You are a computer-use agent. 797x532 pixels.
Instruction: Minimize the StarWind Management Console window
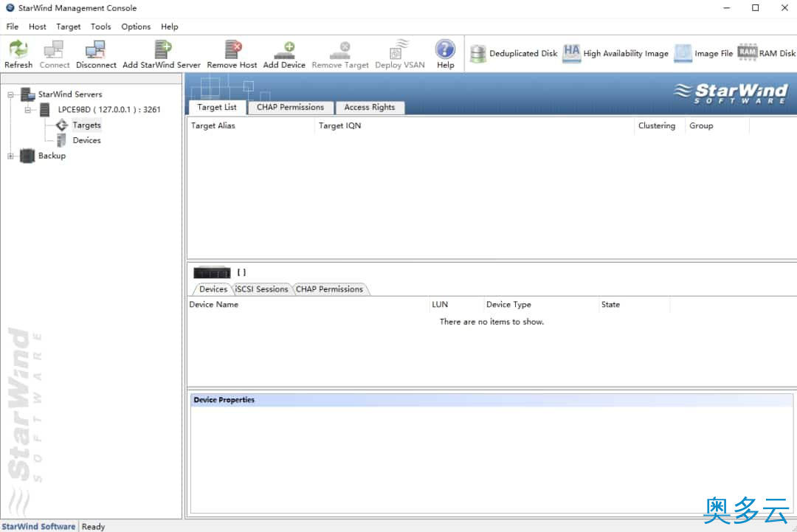727,7
